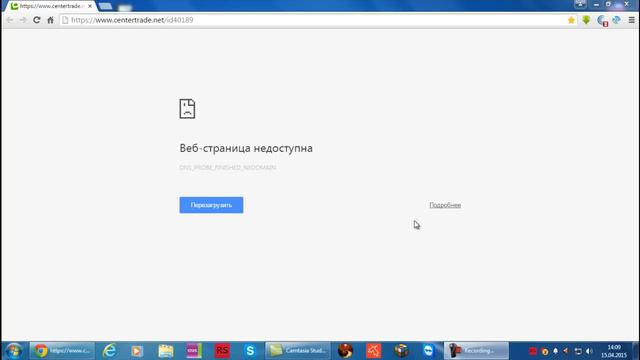Viewport: 640px width, 360px height.
Task: Open the Подробнее link
Action: tap(445, 205)
